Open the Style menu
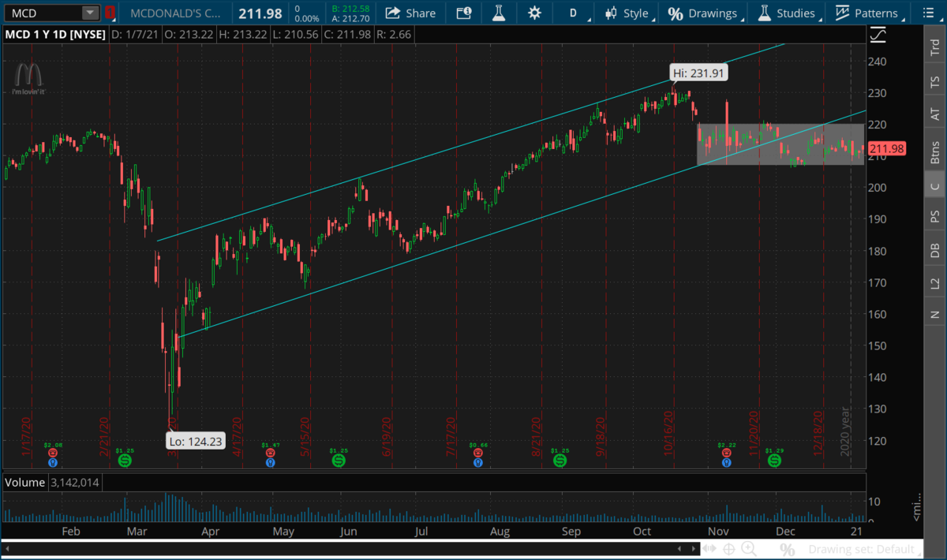This screenshot has height=560, width=947. [x=628, y=13]
